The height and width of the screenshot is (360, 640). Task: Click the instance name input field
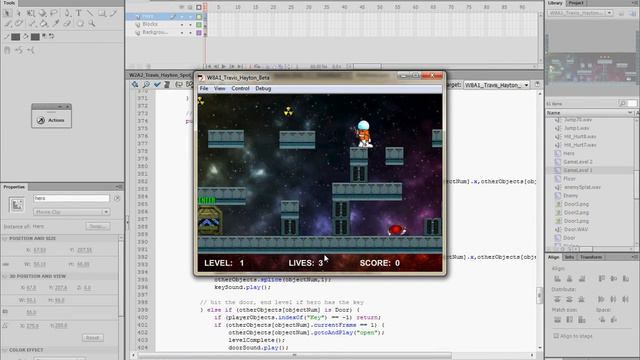coord(71,198)
